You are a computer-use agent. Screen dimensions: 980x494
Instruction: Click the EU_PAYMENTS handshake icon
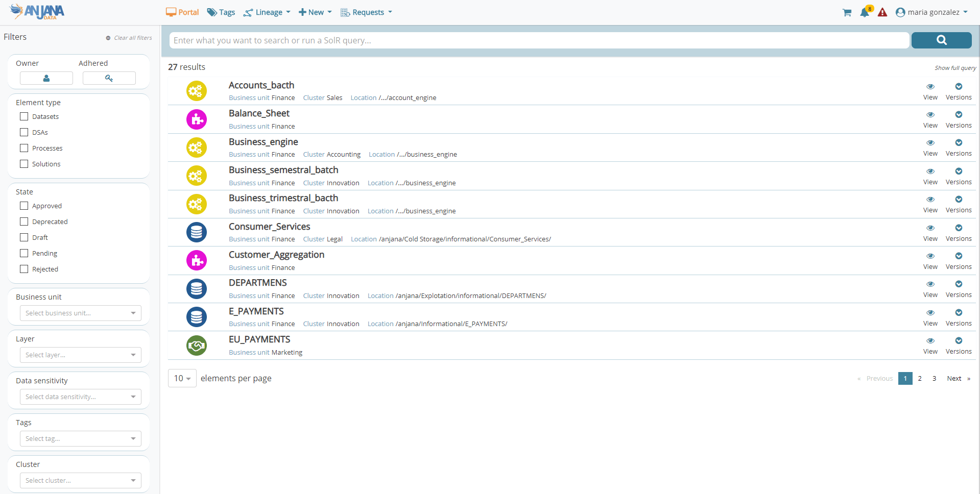pos(197,345)
